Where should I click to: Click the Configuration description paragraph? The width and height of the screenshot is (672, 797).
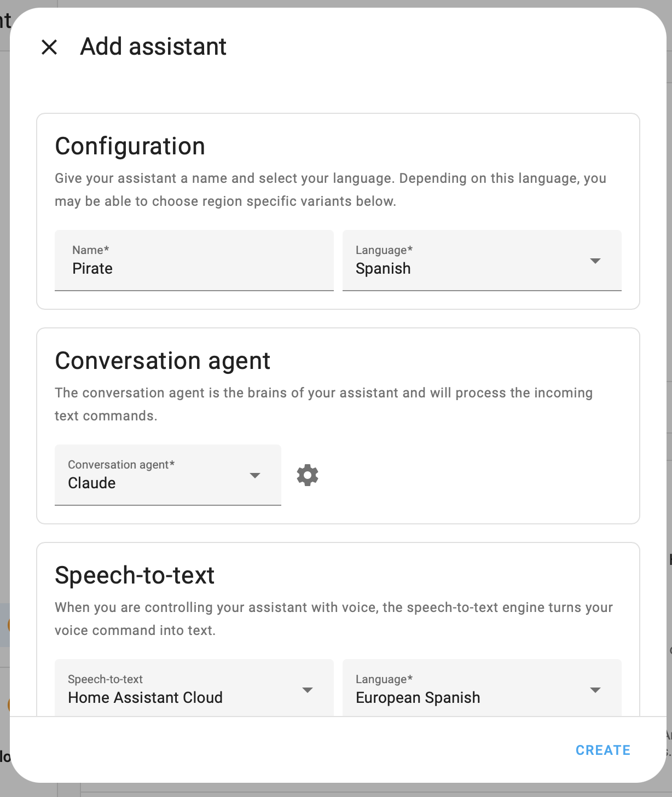point(330,189)
